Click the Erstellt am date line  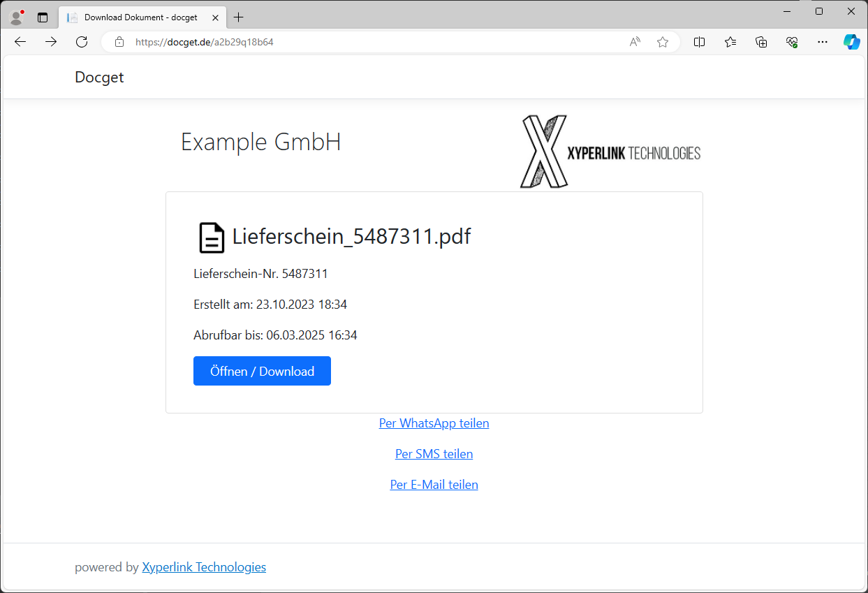(x=270, y=305)
